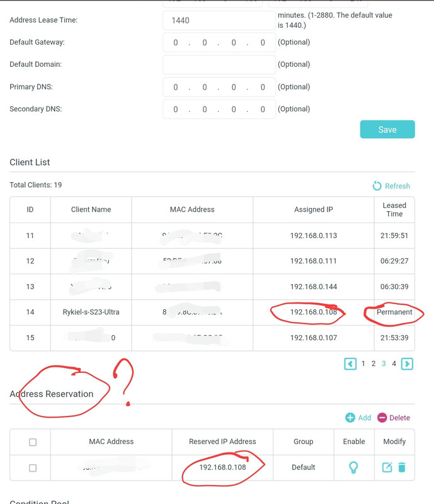Check the select-all box in reservation header
Screen dimensions: 434x504
pyautogui.click(x=33, y=442)
